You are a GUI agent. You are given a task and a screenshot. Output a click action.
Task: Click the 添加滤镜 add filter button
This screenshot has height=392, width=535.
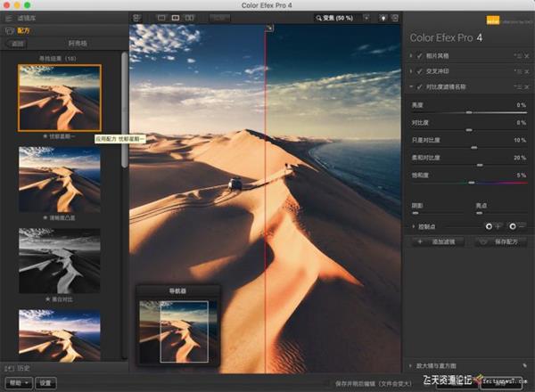[440, 241]
